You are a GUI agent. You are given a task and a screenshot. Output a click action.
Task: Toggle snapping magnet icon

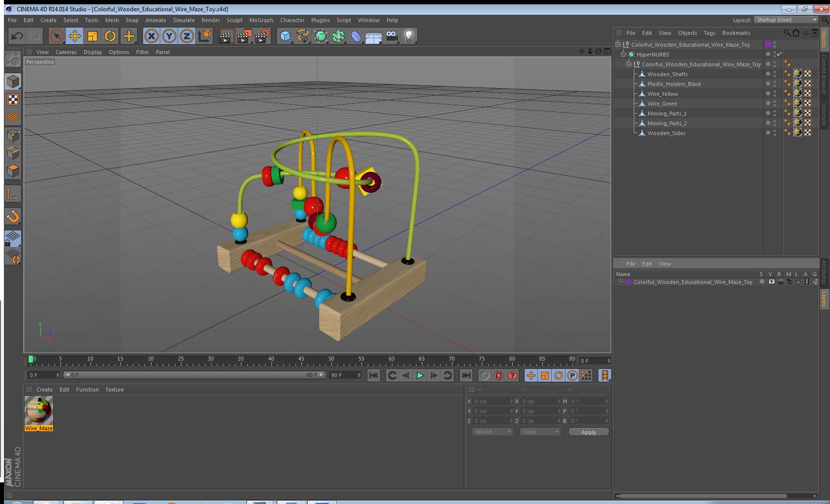(x=13, y=216)
